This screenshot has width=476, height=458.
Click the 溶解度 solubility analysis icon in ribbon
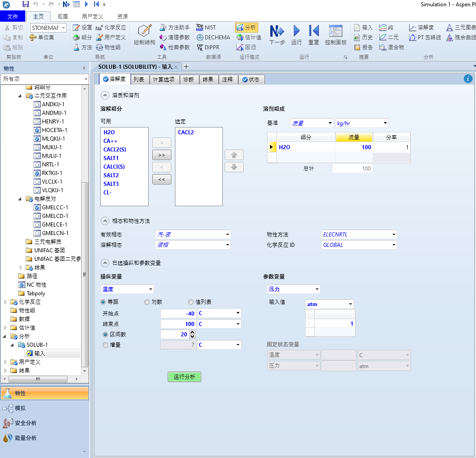421,28
